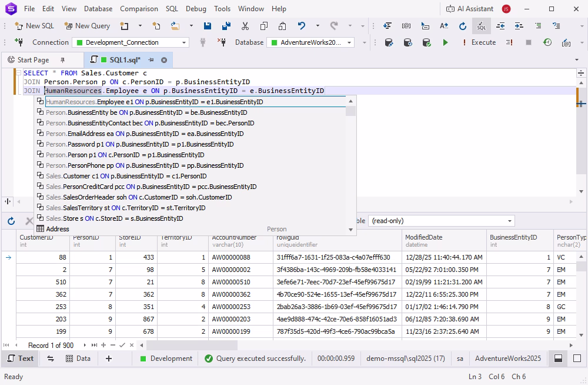The width and height of the screenshot is (588, 385).
Task: Click the Copy icon in toolbar
Action: (264, 26)
